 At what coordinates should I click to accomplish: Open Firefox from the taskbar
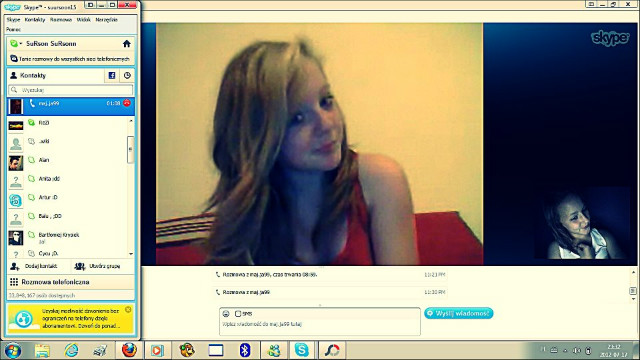pos(129,350)
